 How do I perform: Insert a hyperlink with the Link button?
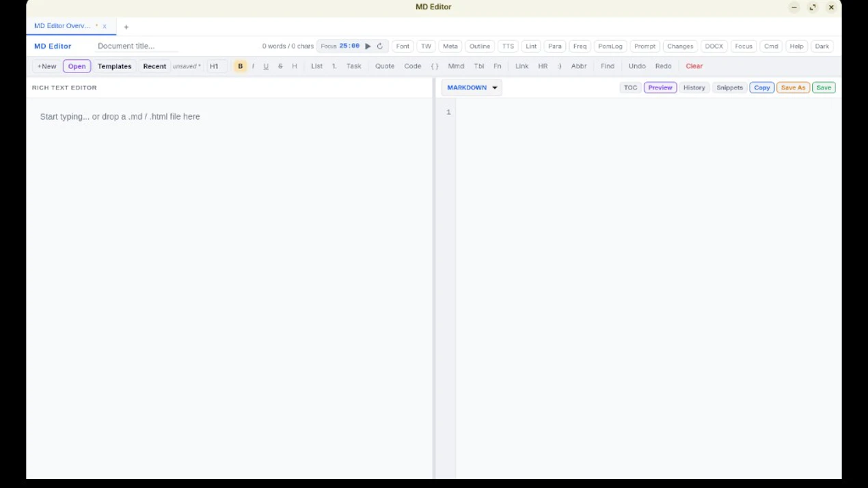521,66
